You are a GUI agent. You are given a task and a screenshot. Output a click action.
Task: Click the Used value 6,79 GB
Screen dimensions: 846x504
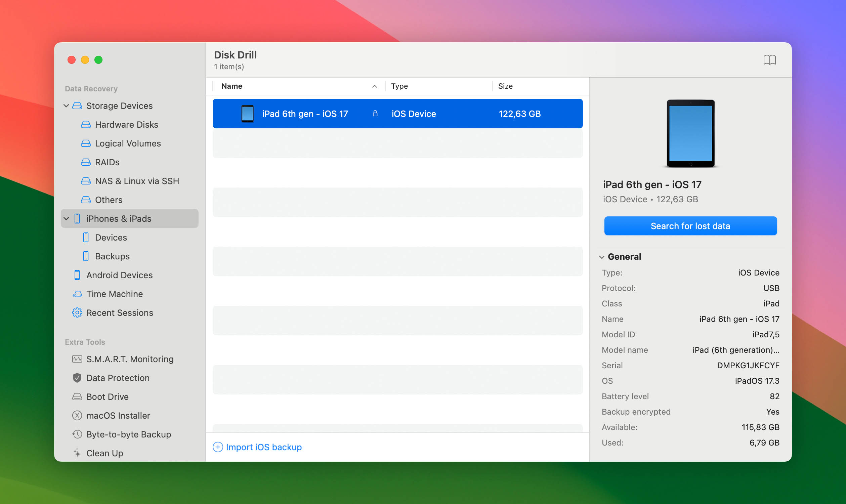point(764,443)
